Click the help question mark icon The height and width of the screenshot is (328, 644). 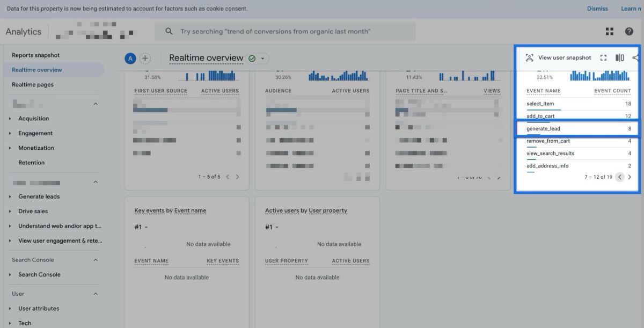[x=629, y=32]
